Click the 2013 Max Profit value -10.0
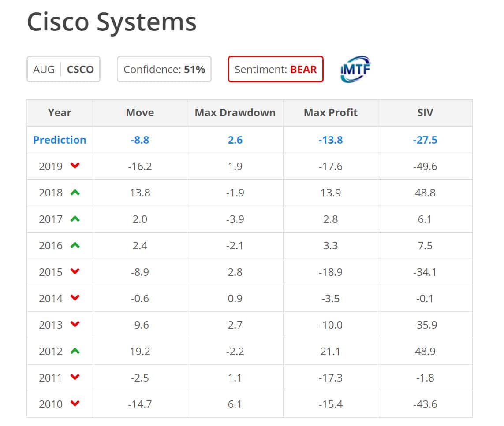This screenshot has width=504, height=426. click(x=331, y=325)
